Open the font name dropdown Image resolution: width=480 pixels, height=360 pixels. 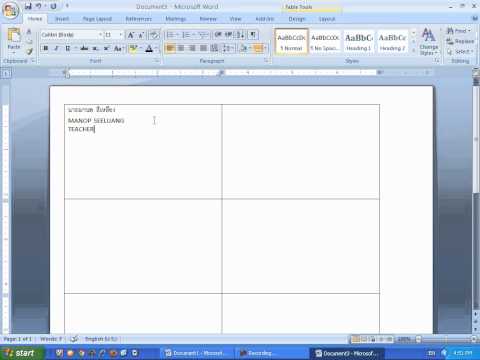tap(100, 35)
